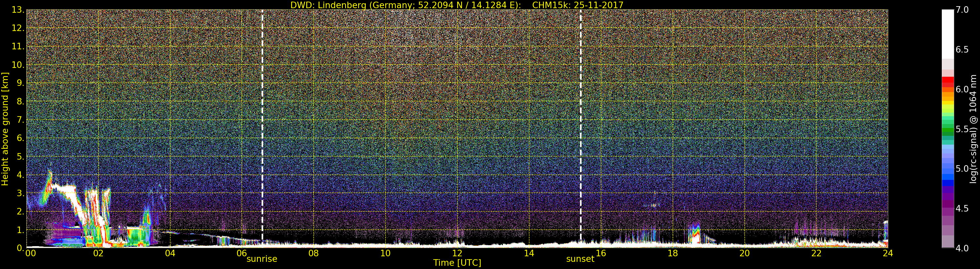Viewport: 980px width, 269px height.
Task: Pick the white top section of the colorbar
Action: point(948,34)
